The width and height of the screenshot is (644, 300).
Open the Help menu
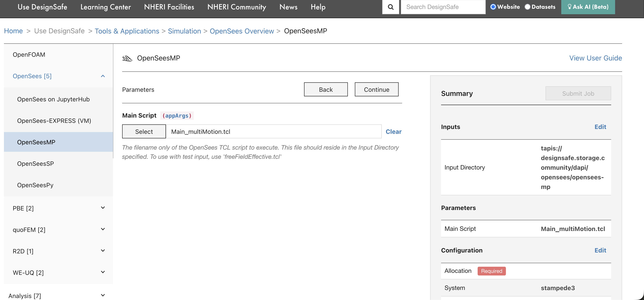click(x=318, y=7)
